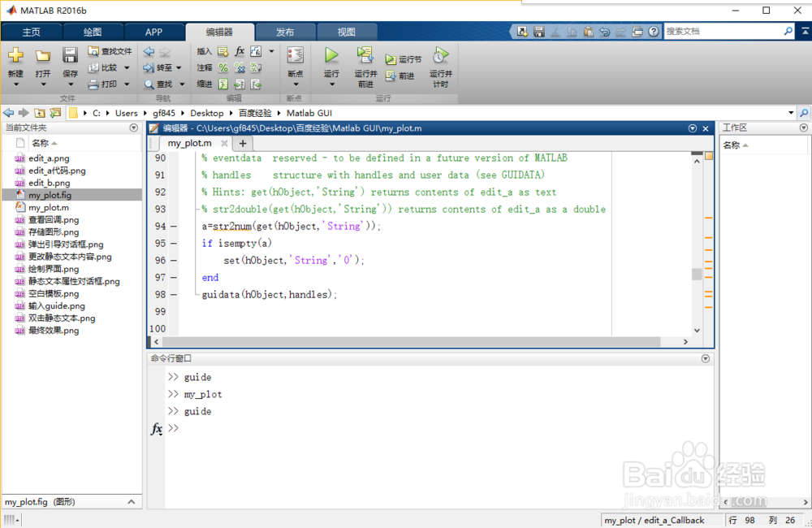Open the 视图 (View) tab
Viewport: 812px width, 528px height.
coord(347,32)
